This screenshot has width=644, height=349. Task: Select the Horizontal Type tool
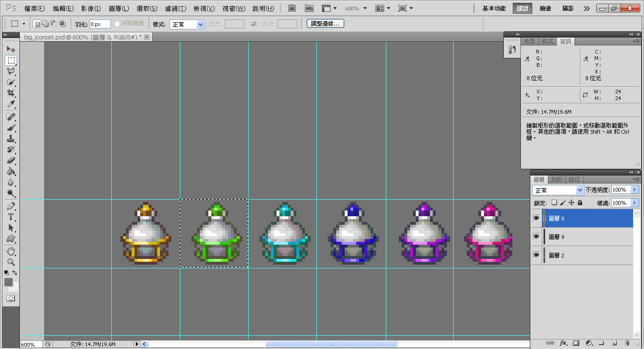coord(11,217)
